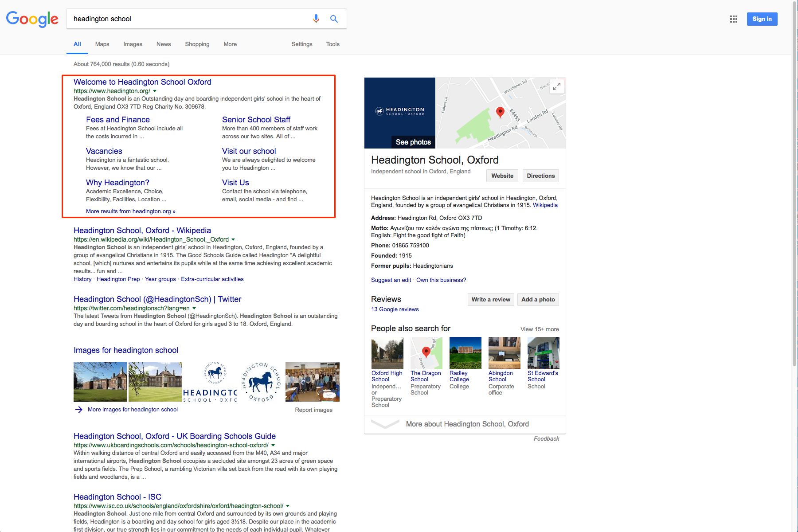
Task: Switch to the News tab
Action: click(164, 44)
